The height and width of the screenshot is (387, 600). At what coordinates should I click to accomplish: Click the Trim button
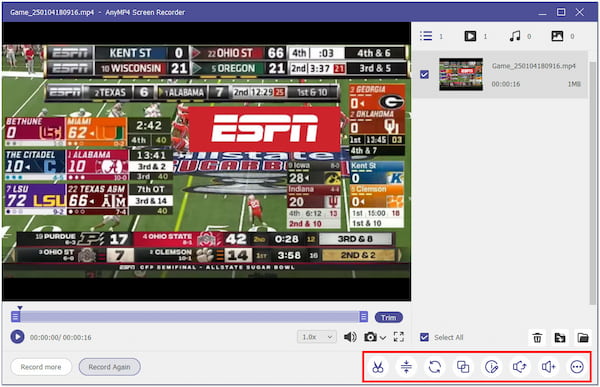pos(388,317)
